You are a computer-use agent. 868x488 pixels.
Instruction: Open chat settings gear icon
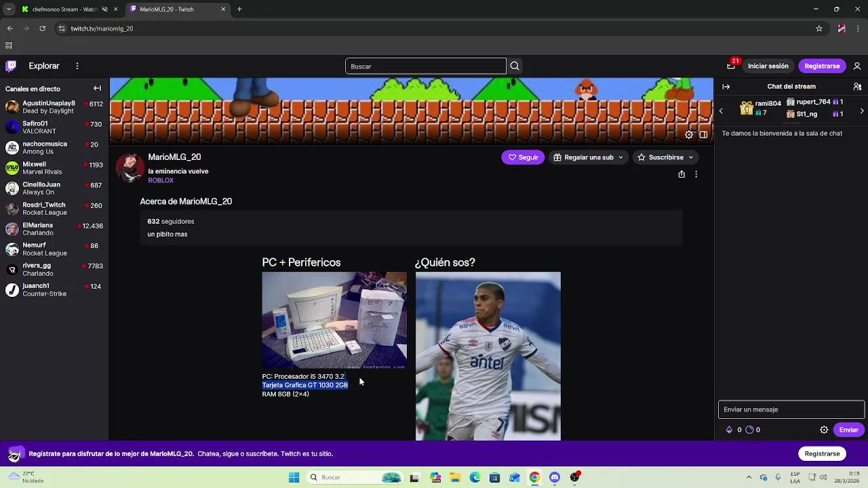pos(824,430)
